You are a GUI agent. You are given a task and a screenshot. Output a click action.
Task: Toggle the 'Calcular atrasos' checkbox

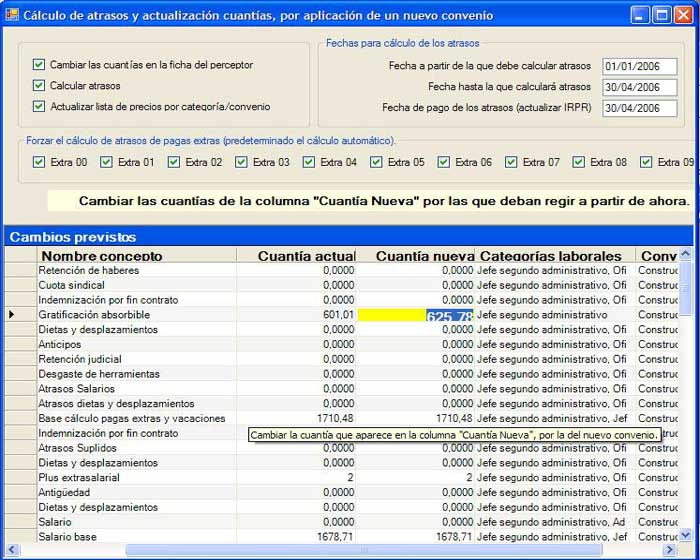click(x=39, y=86)
